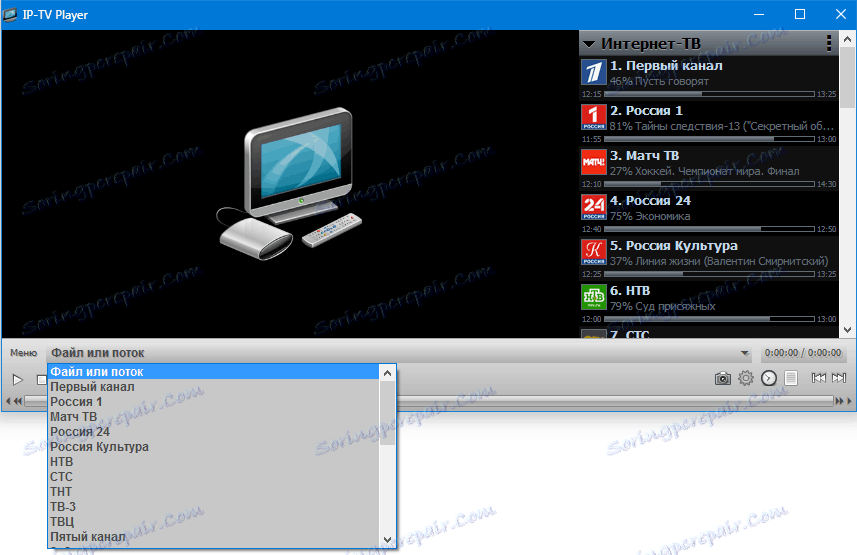Close the channel dropdown via its arrow

click(744, 353)
